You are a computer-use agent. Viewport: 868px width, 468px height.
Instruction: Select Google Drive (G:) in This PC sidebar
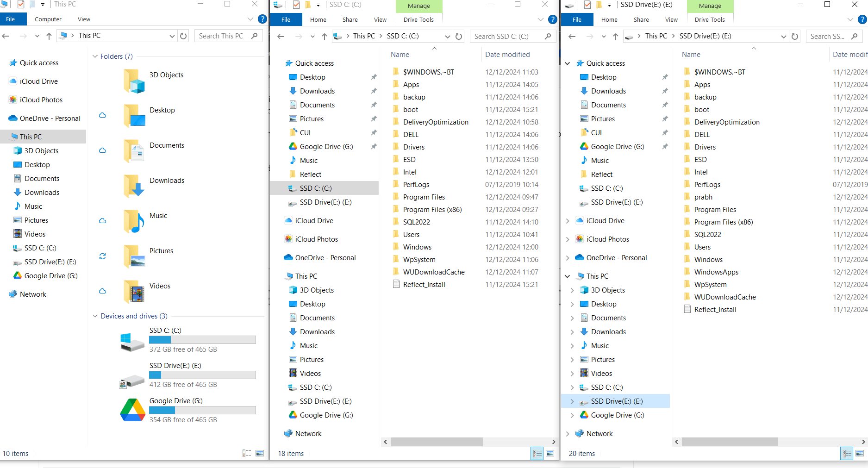click(45, 275)
